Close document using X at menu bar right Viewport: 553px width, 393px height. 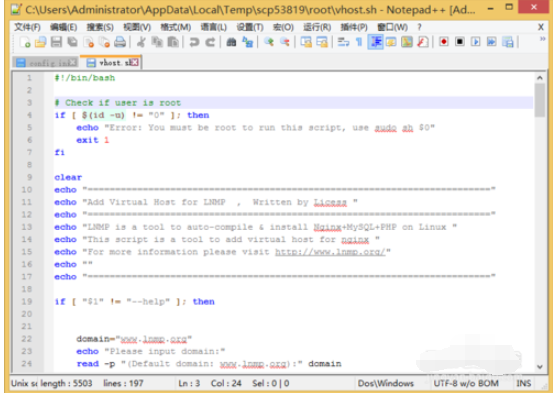tap(541, 27)
